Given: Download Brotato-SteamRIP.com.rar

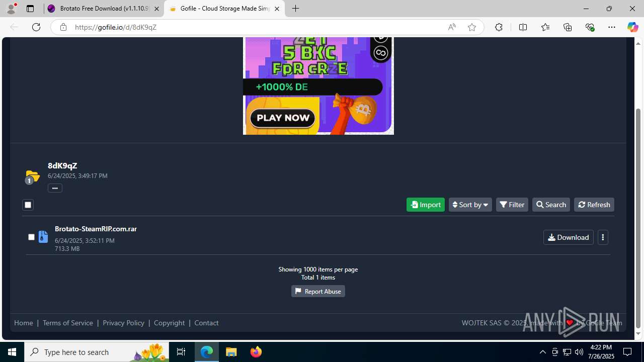Looking at the screenshot, I should point(569,237).
